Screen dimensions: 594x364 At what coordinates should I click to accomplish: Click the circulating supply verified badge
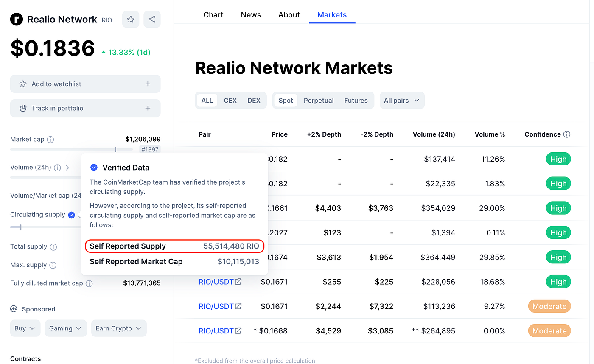[x=71, y=215]
